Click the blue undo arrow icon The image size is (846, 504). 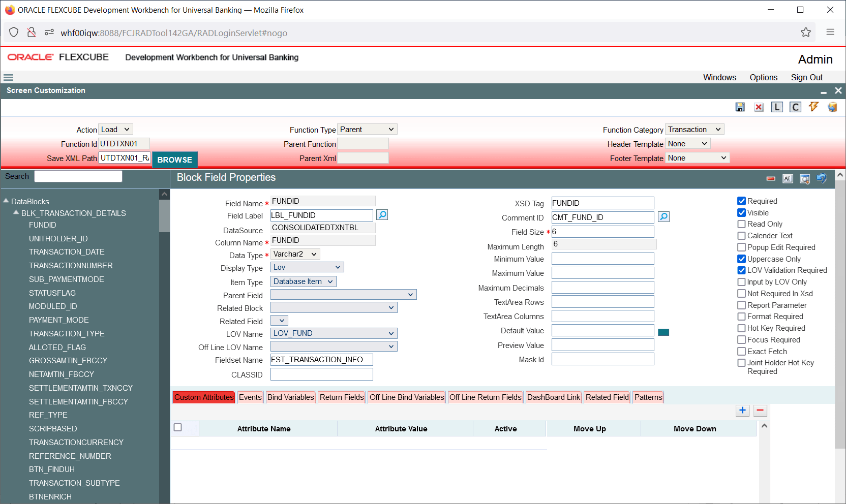(822, 178)
